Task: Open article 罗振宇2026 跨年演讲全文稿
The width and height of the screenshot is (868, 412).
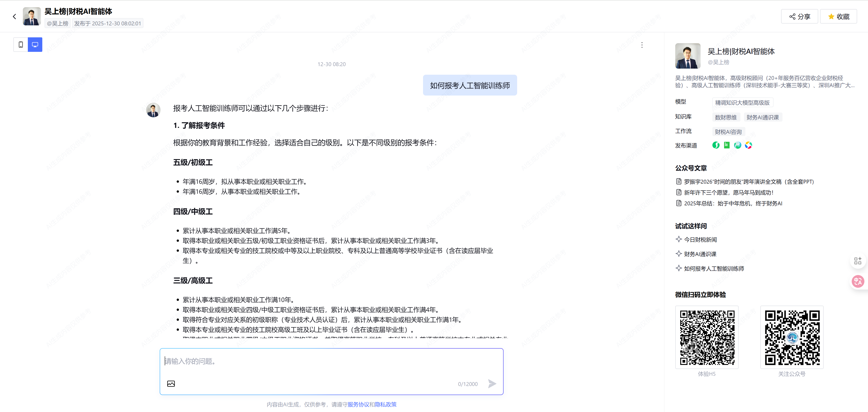Action: pos(748,182)
